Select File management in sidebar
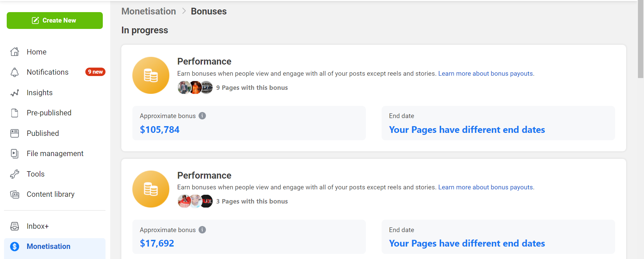 point(55,154)
